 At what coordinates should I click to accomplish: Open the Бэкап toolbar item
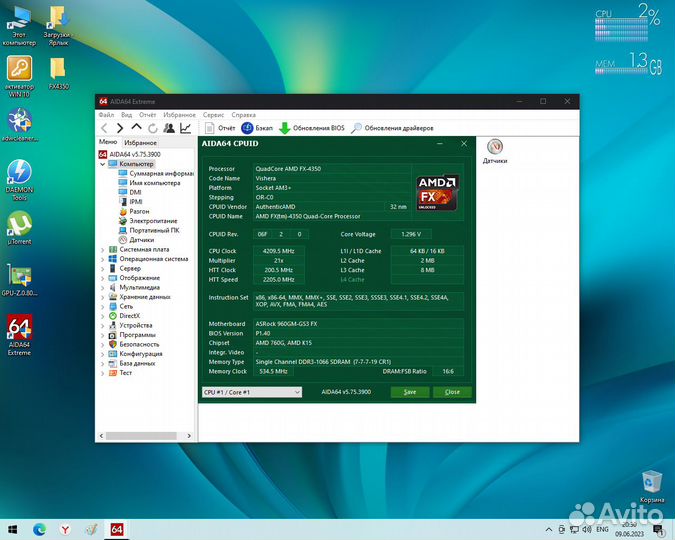pos(257,128)
